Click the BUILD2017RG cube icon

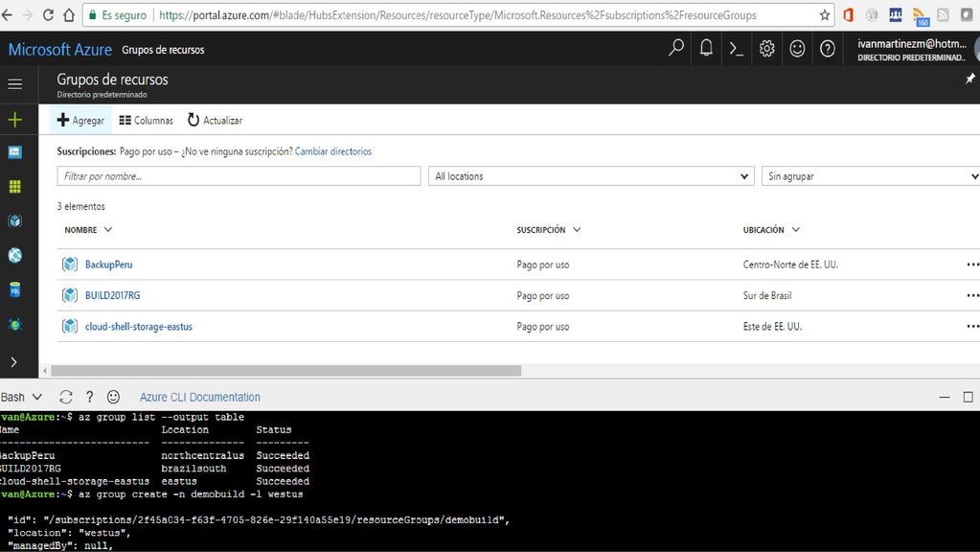70,295
